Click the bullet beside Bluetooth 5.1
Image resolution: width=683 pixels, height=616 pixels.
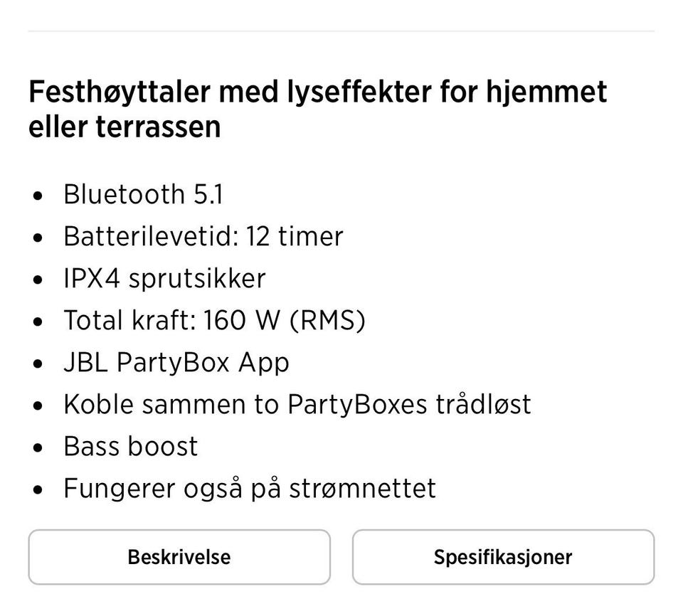[x=38, y=196]
